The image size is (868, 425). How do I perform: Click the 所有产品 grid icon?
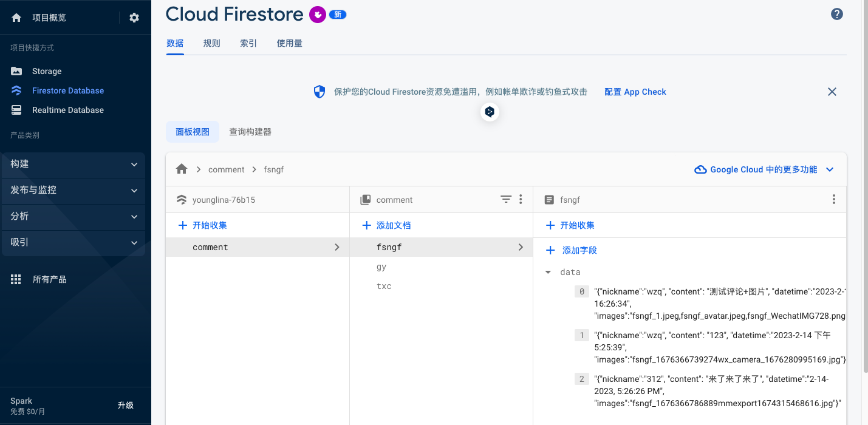pos(16,279)
